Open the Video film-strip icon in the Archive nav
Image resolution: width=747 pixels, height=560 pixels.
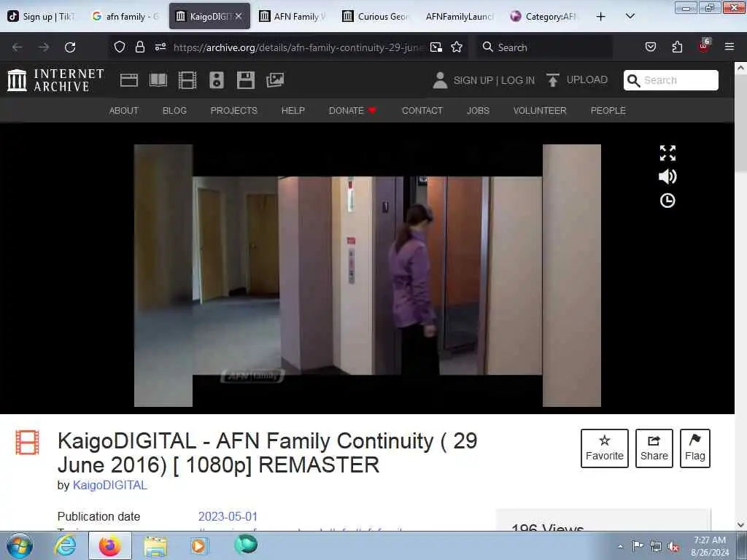[x=187, y=80]
